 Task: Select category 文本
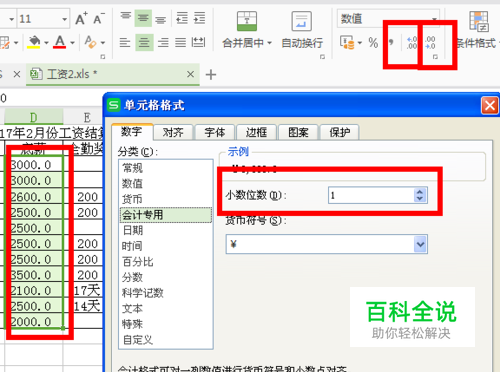coord(166,309)
